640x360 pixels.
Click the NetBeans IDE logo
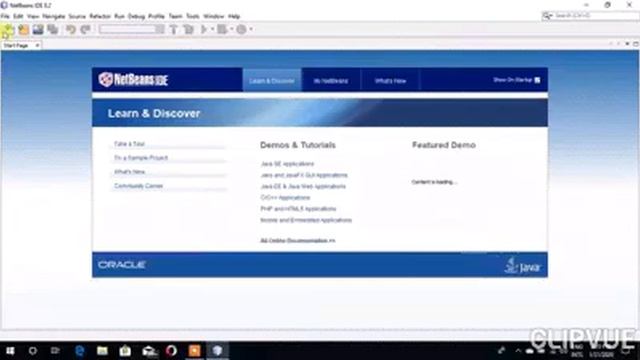[133, 80]
